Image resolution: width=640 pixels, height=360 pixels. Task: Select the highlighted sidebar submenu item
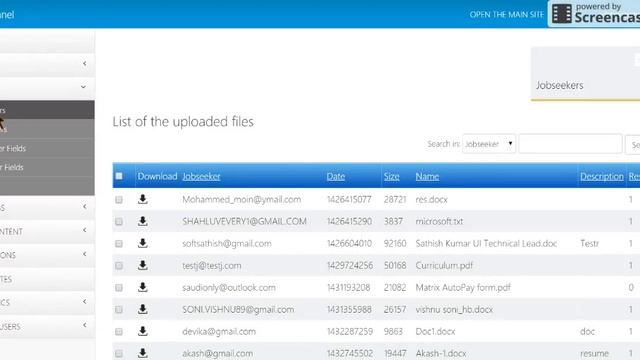click(47, 110)
